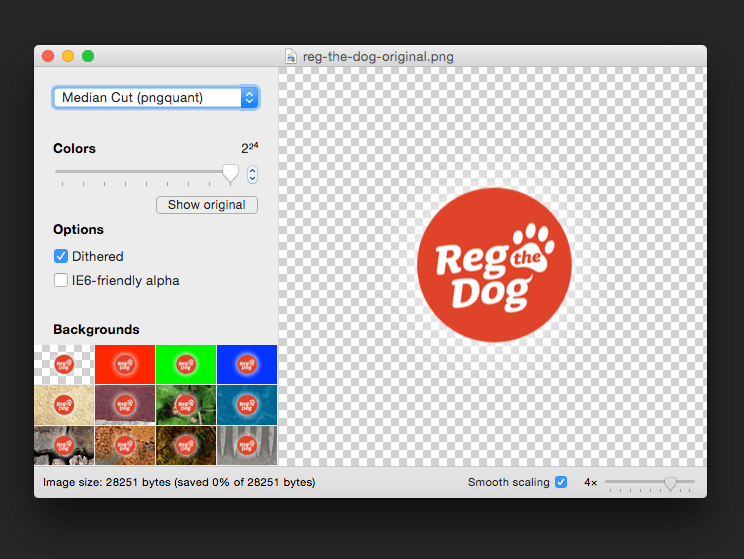Click the 4× zoom level label

click(590, 482)
